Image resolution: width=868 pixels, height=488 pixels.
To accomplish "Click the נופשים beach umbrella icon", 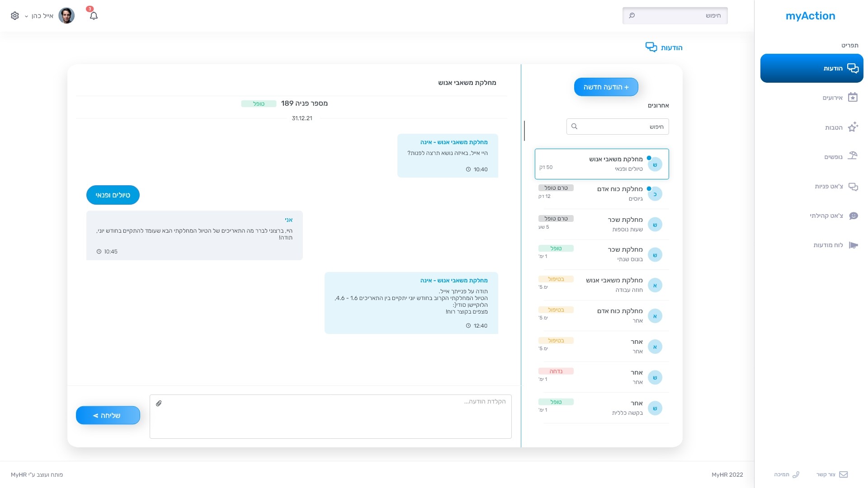I will point(853,156).
